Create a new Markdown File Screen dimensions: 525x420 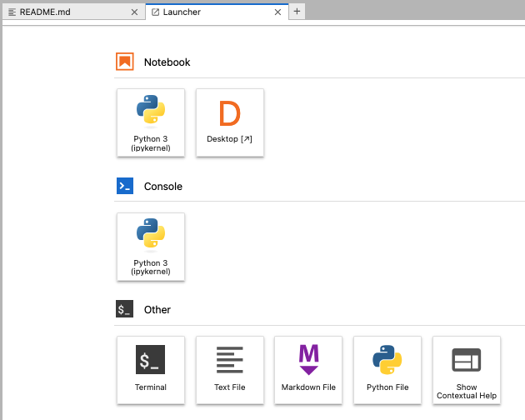308,369
